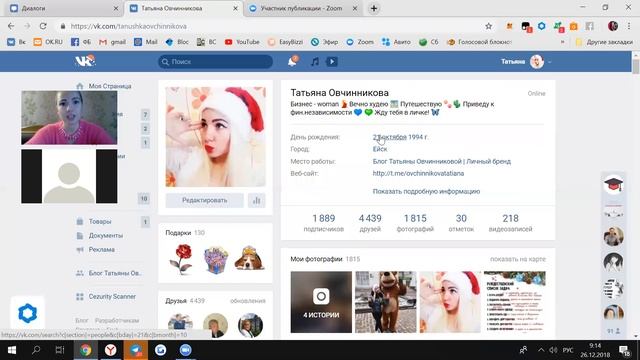The image size is (640, 360).
Task: Open the Zoom bookmark
Action: 360,42
